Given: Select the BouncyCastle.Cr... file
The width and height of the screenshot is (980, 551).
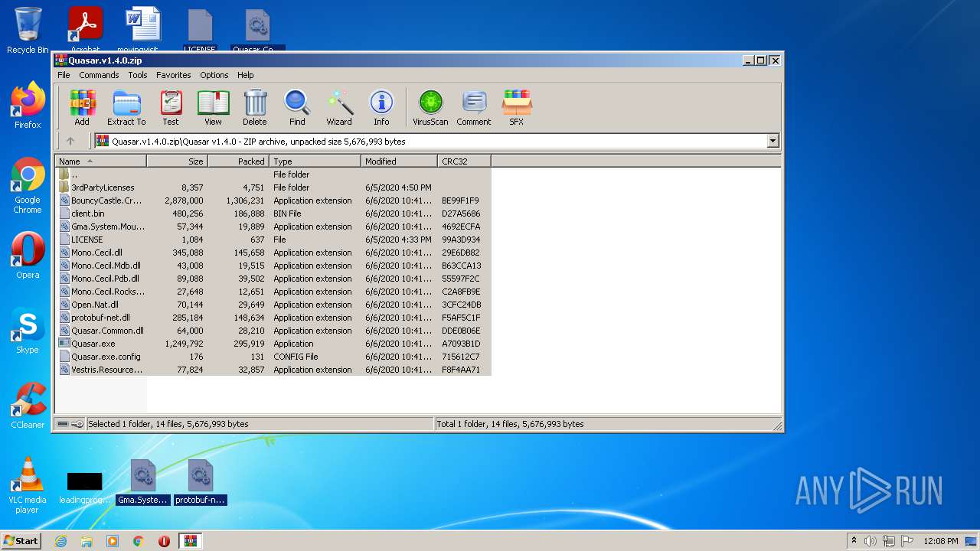Looking at the screenshot, I should click(273, 201).
